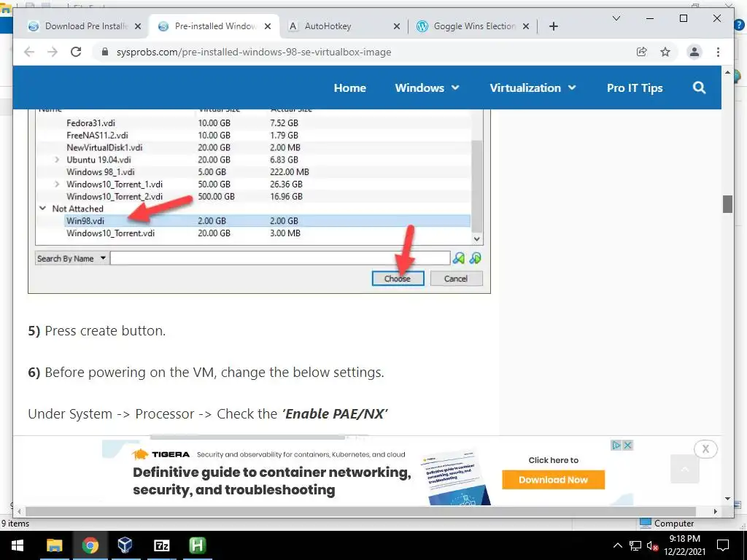Close the Goggle Wins Election tab

pyautogui.click(x=526, y=26)
